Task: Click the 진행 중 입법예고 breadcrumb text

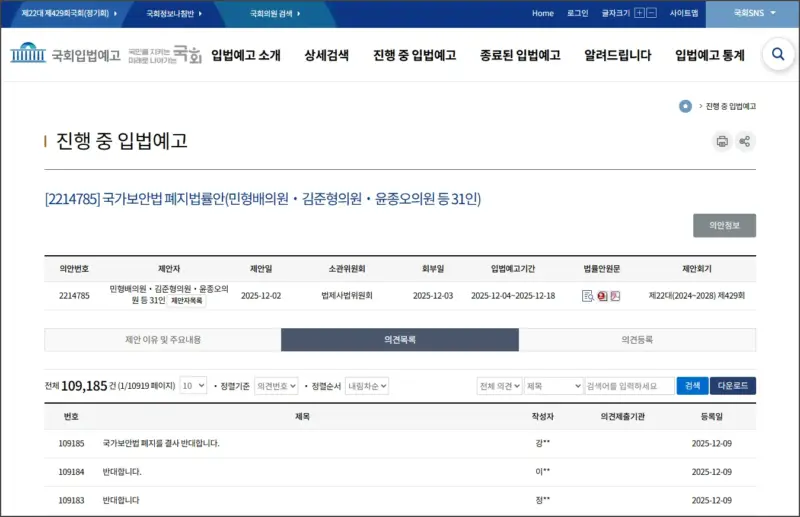Action: click(731, 106)
